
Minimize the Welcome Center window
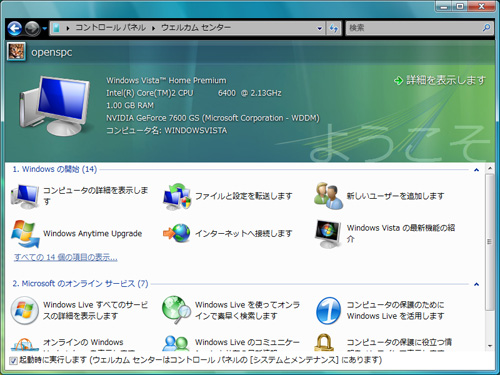(x=444, y=7)
